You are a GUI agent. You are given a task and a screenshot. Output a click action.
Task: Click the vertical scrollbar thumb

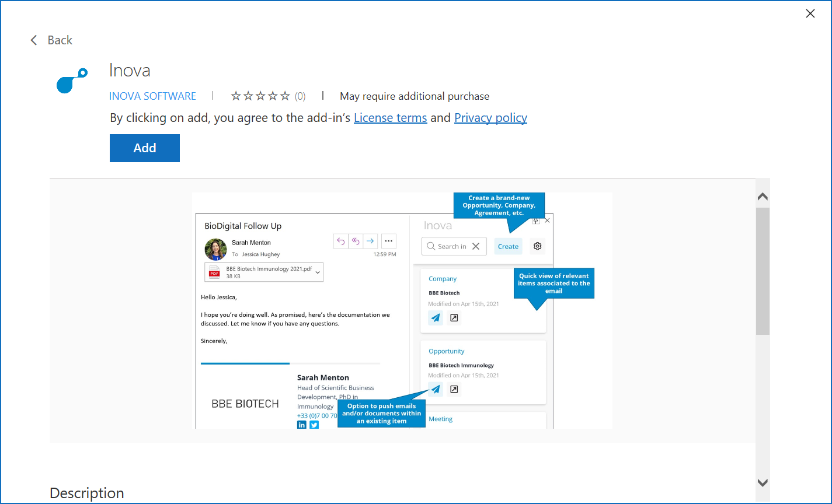(763, 271)
